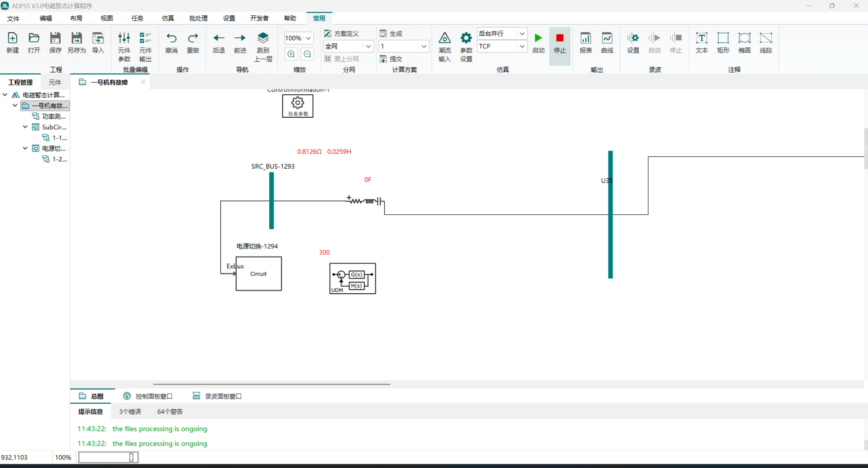This screenshot has height=468, width=868.
Task: Collapse the SubCir... tree node
Action: coord(25,127)
